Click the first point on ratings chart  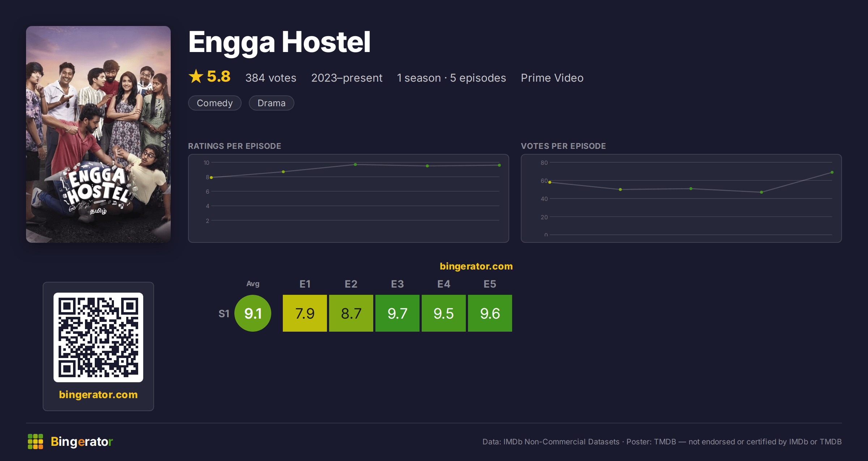212,177
